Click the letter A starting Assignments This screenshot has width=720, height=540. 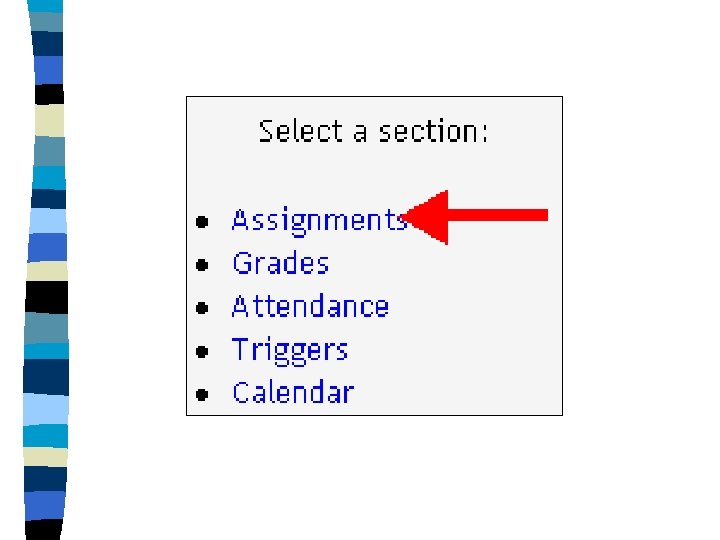[x=241, y=220]
